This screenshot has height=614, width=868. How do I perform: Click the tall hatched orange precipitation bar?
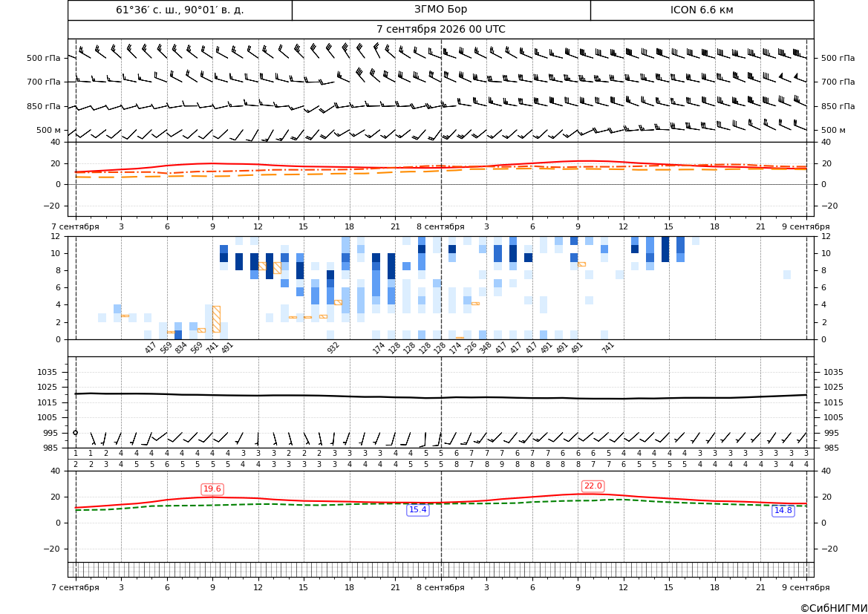click(217, 319)
